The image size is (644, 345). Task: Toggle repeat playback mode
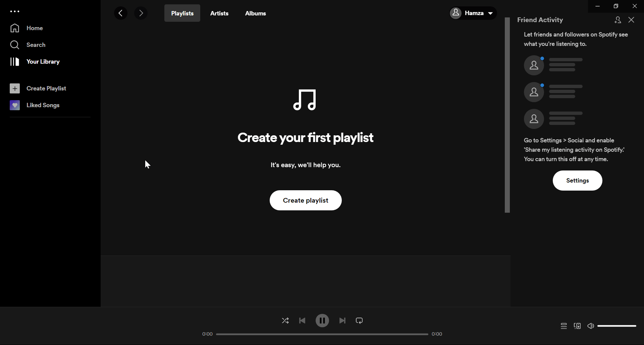pyautogui.click(x=359, y=321)
